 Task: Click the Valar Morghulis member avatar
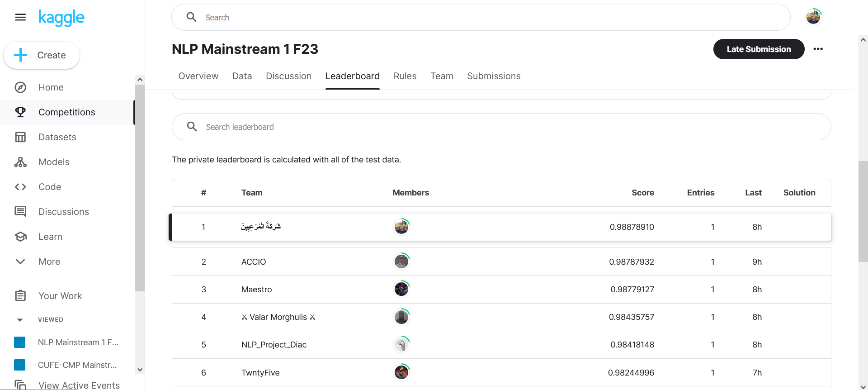[401, 317]
